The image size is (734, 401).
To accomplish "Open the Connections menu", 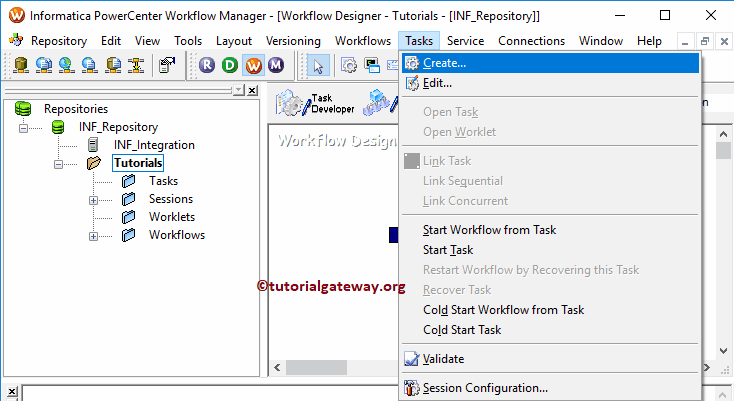I will 531,41.
